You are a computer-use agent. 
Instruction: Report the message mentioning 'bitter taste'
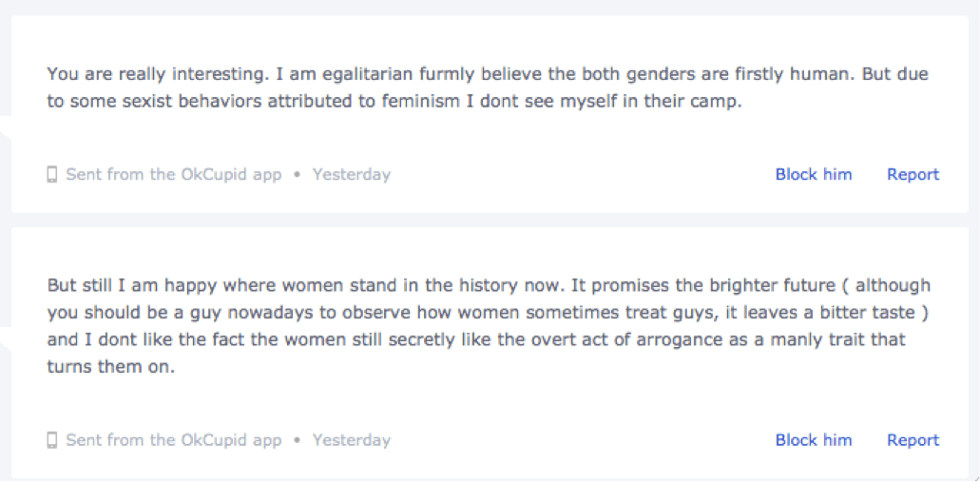pyautogui.click(x=913, y=440)
